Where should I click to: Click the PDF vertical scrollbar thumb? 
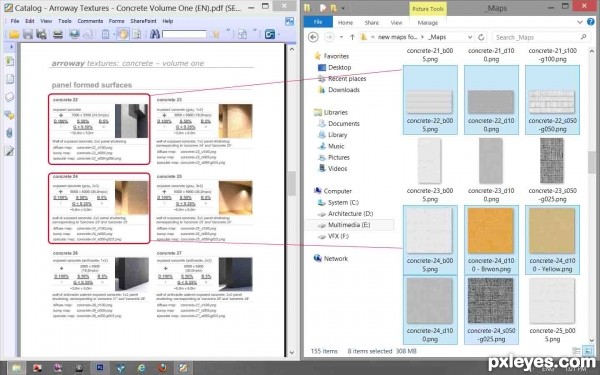point(292,183)
